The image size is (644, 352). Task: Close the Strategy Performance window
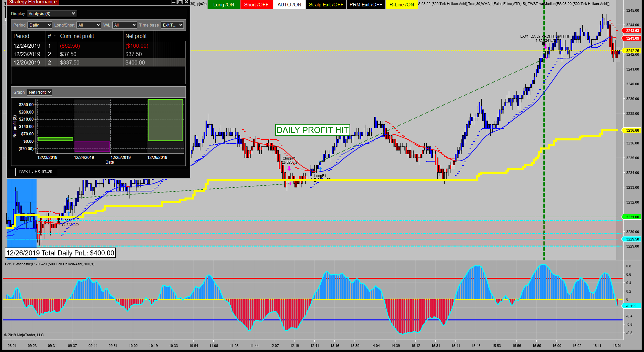pyautogui.click(x=186, y=2)
